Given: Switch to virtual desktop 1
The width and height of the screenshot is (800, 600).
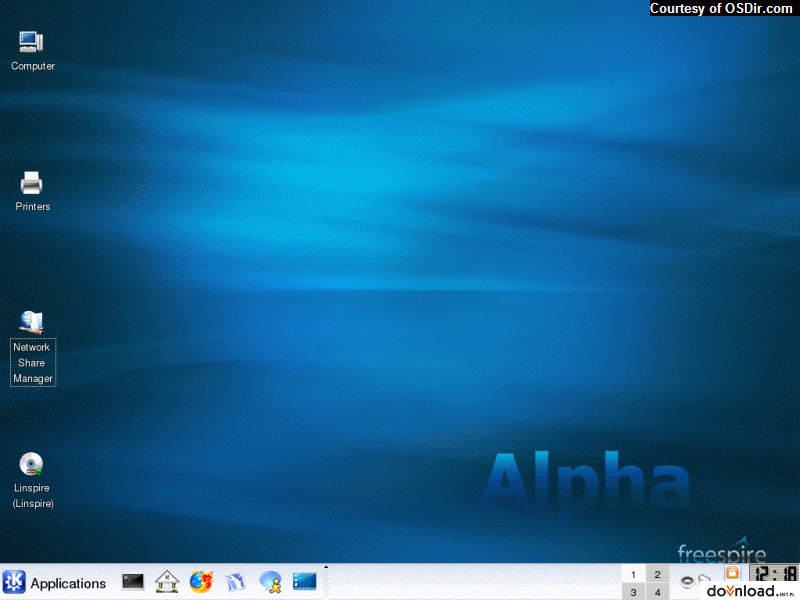Looking at the screenshot, I should 634,574.
